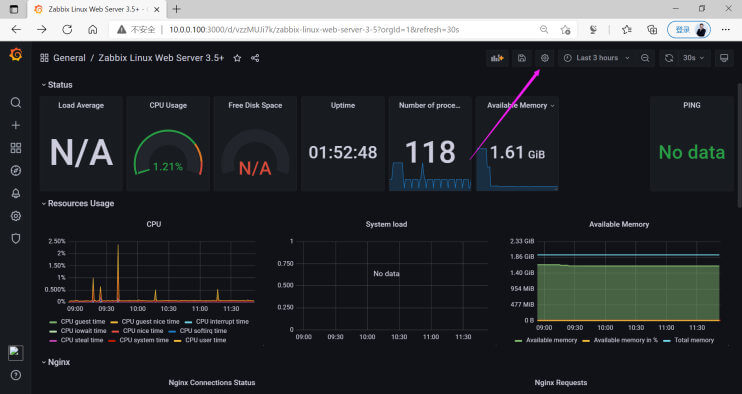Reload the browser page

[x=67, y=29]
